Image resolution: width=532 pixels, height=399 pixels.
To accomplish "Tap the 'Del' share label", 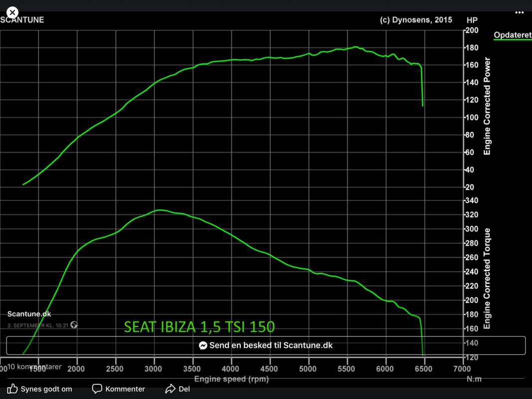I will point(184,389).
